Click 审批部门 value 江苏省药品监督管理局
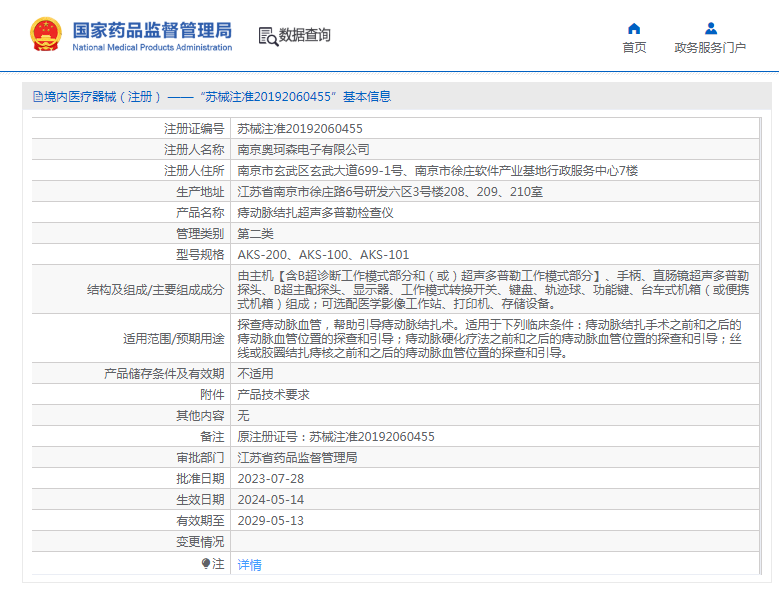The height and width of the screenshot is (593, 779). point(297,458)
